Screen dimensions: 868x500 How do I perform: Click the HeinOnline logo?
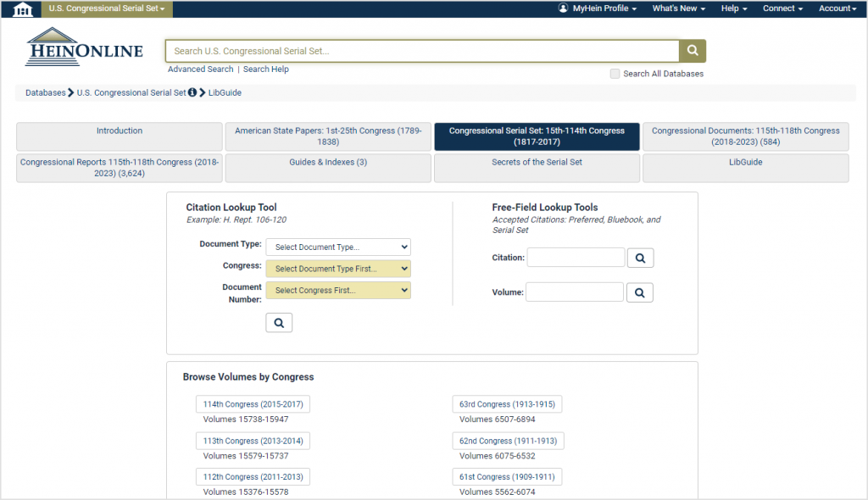tap(84, 47)
